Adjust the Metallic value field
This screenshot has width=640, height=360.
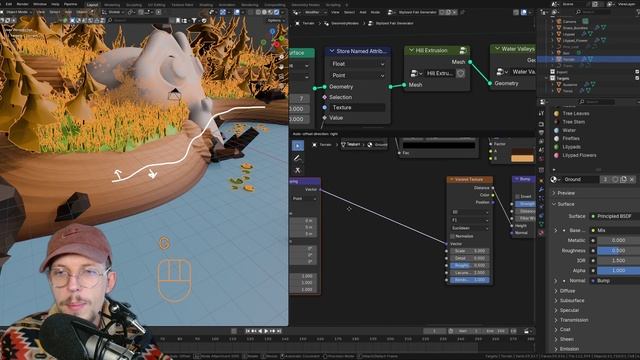(x=618, y=240)
